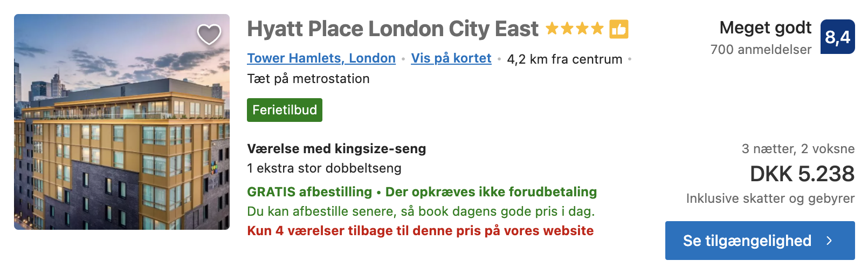Click the 4,2 km fra centrum text
Image resolution: width=868 pixels, height=274 pixels.
pos(564,59)
